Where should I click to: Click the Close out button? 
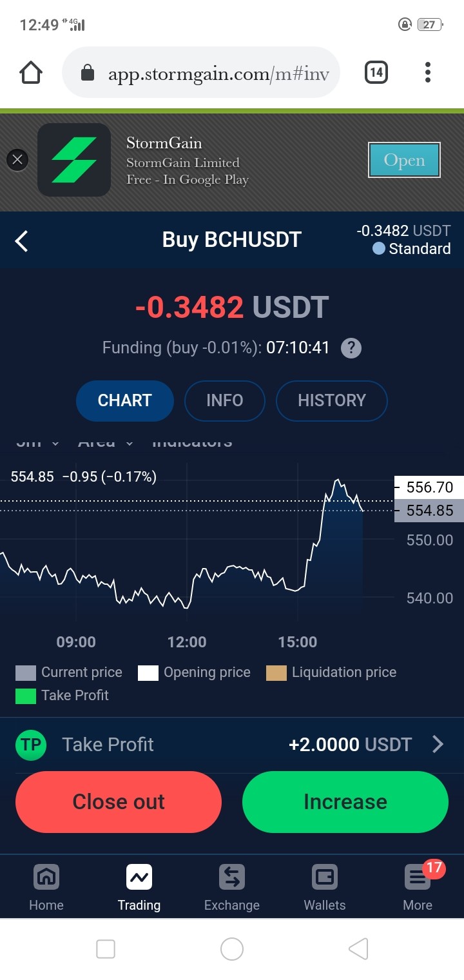[119, 802]
